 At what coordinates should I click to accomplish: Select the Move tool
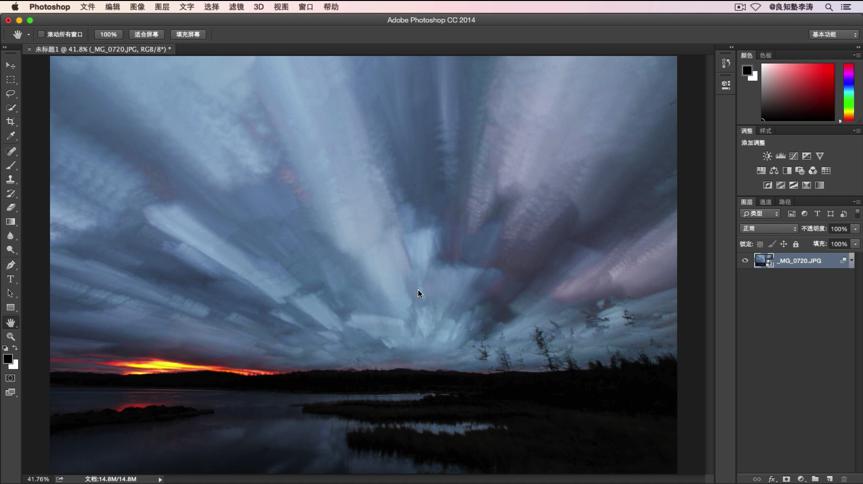11,65
